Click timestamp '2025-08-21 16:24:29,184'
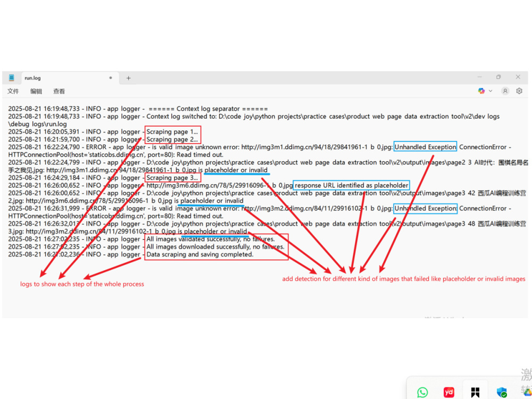 pyautogui.click(x=44, y=178)
